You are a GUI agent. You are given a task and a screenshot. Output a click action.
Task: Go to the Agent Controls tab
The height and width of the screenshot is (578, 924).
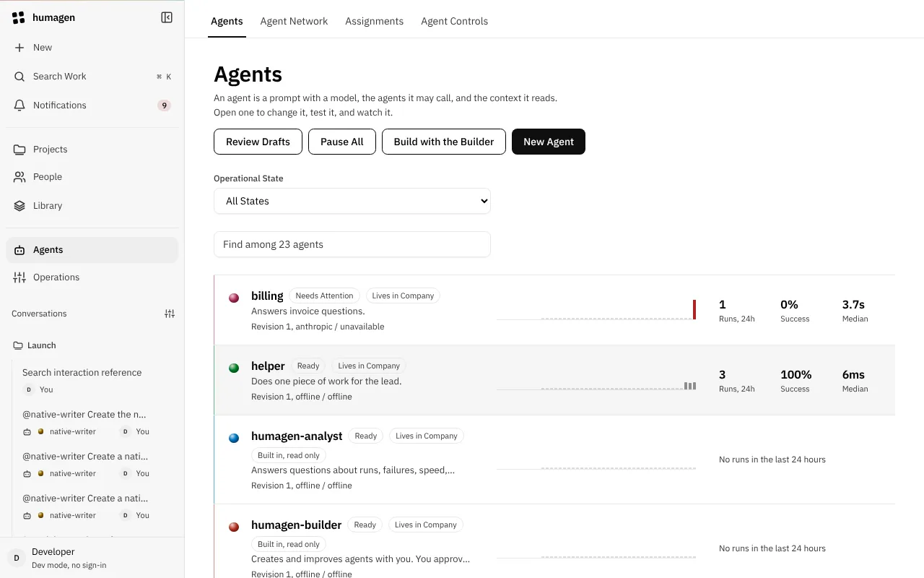coord(455,21)
